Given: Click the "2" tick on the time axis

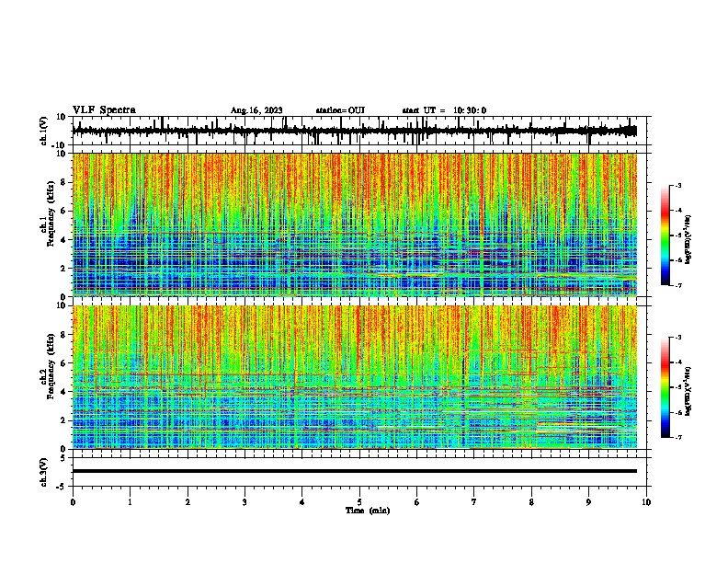Looking at the screenshot, I should (x=188, y=502).
